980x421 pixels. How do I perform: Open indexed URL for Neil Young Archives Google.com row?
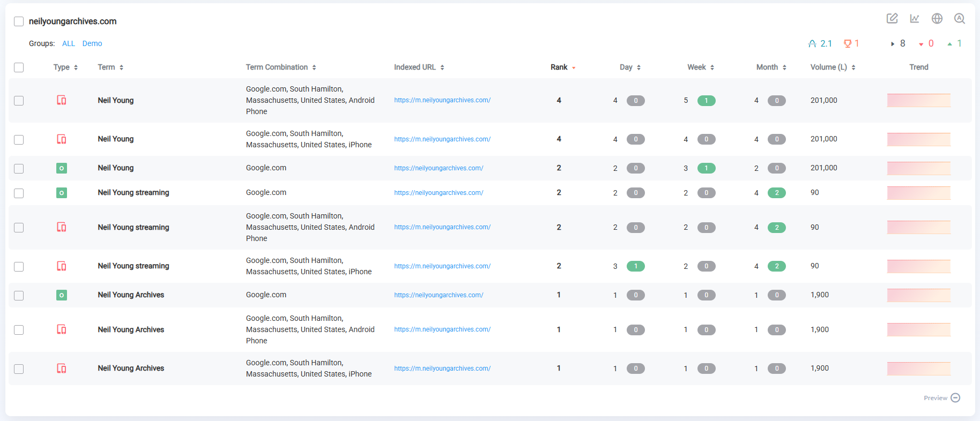439,295
